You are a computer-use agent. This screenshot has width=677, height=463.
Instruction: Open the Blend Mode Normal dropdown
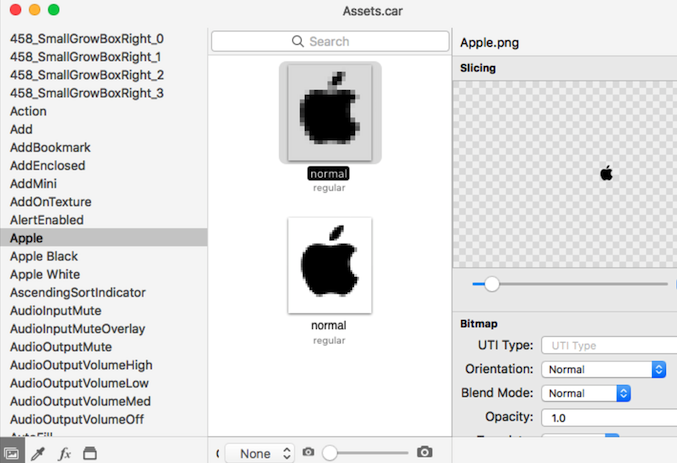pos(586,393)
